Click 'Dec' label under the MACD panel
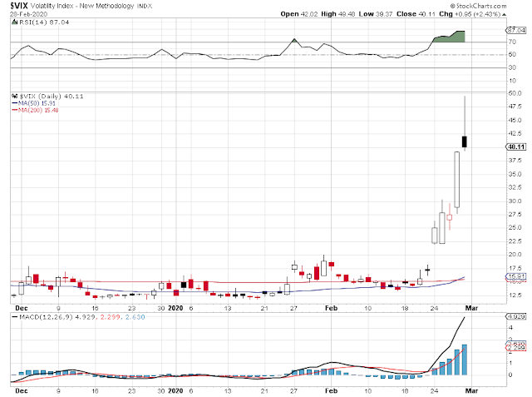Viewport: 532px width, 397px height. point(22,390)
